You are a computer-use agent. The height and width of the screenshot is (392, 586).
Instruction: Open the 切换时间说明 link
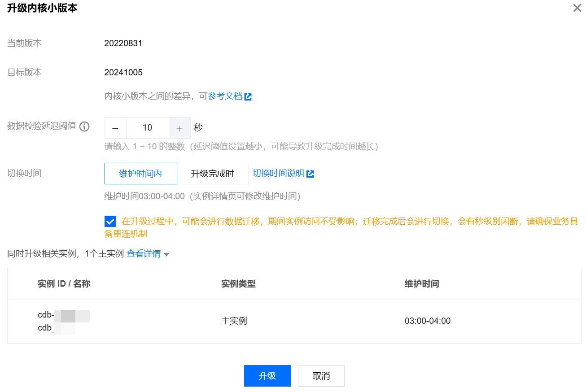point(278,174)
